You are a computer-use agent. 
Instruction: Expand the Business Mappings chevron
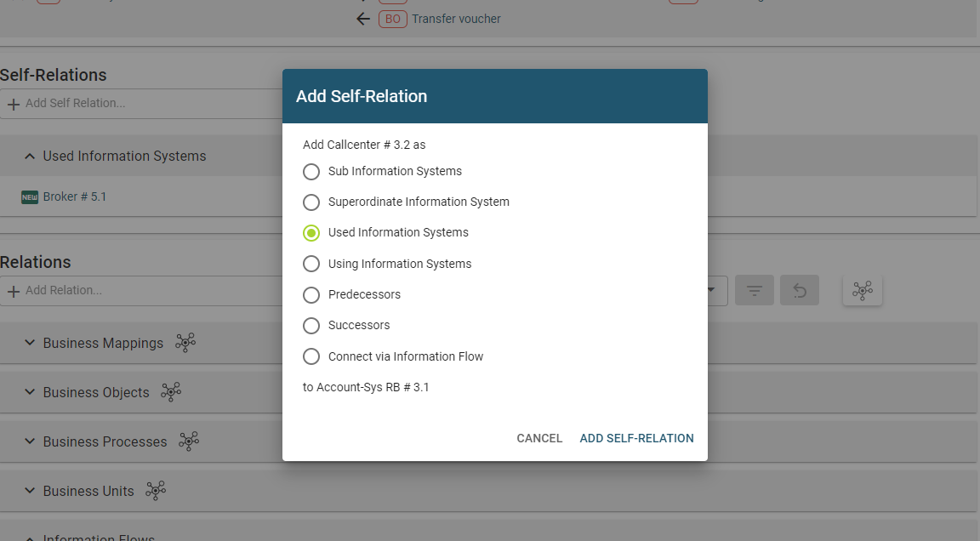tap(30, 343)
